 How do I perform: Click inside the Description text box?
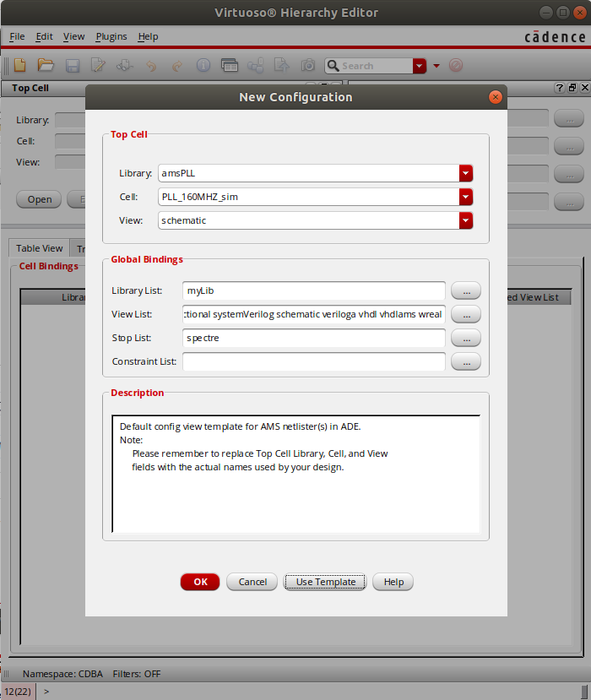click(x=296, y=474)
